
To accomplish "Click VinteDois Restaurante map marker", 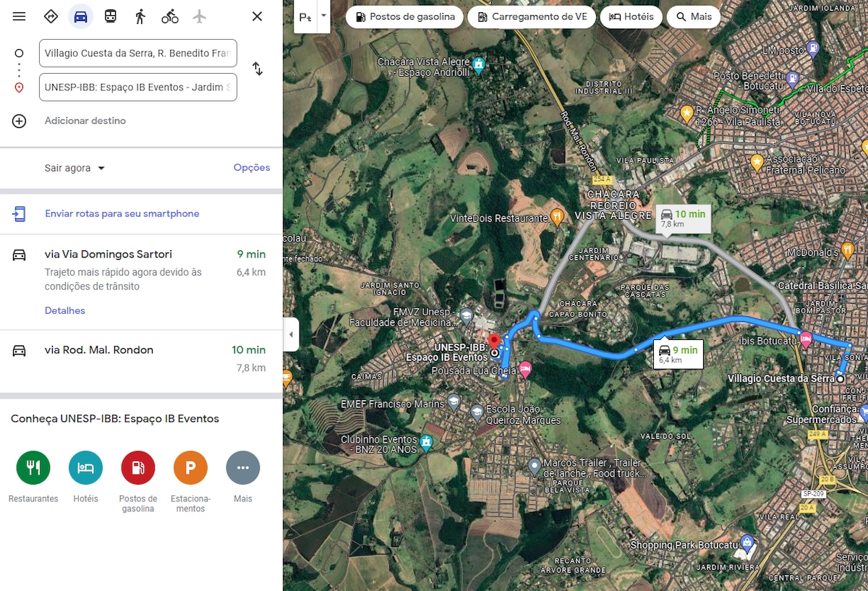I will 557,216.
